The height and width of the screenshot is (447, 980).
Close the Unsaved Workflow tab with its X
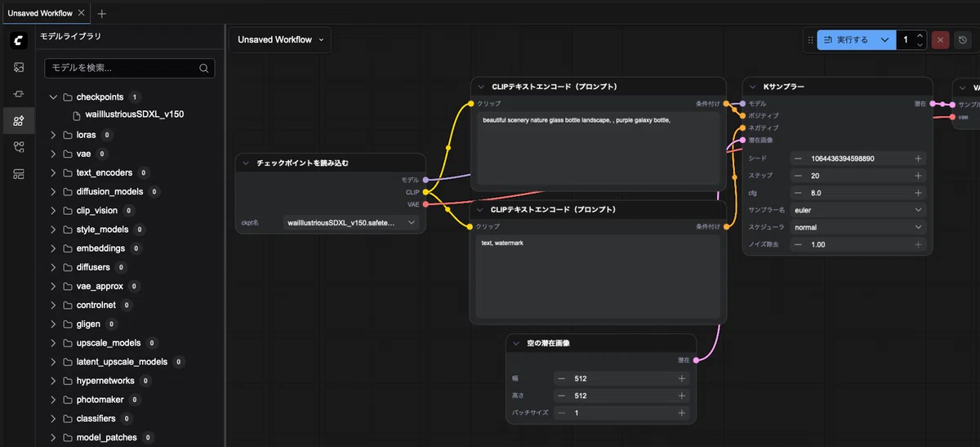tap(81, 13)
